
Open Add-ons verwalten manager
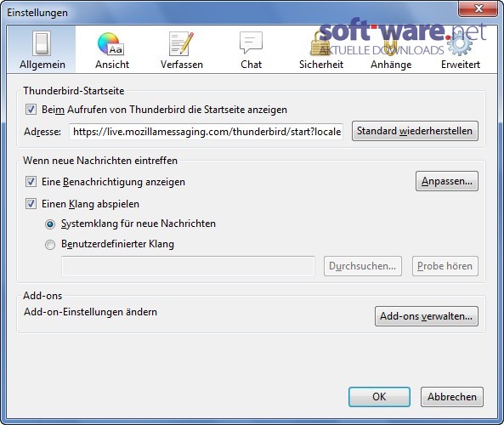(x=426, y=316)
